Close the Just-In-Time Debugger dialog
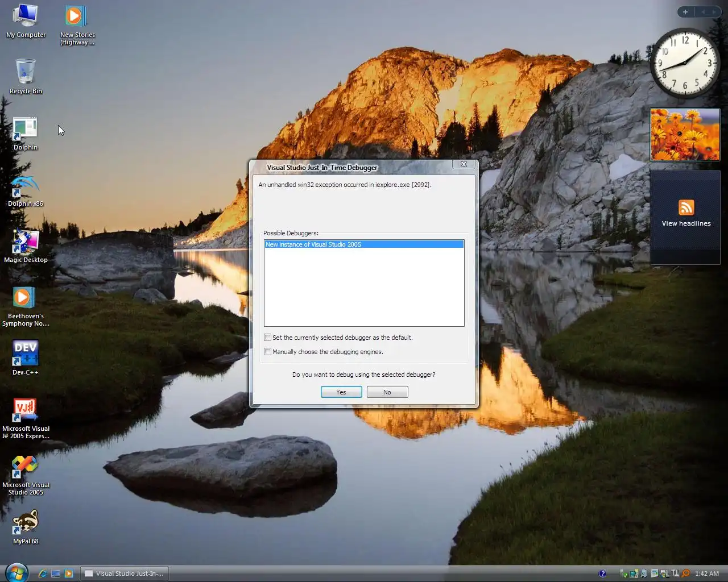 (464, 164)
